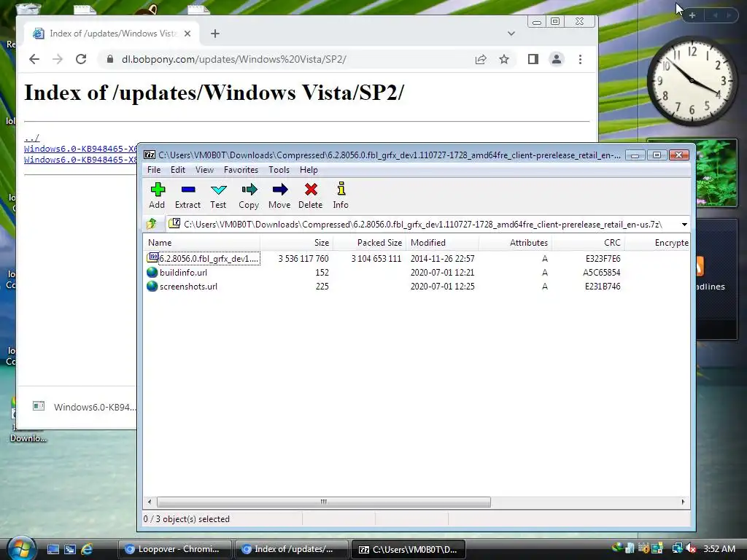Sort by the Size column header
747x560 pixels.
pyautogui.click(x=296, y=243)
